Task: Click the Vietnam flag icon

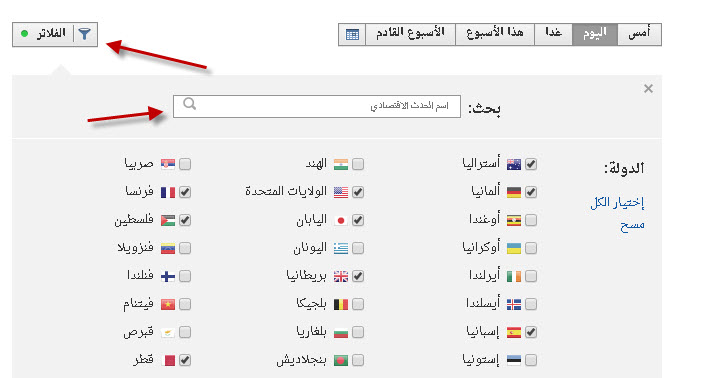Action: click(168, 304)
